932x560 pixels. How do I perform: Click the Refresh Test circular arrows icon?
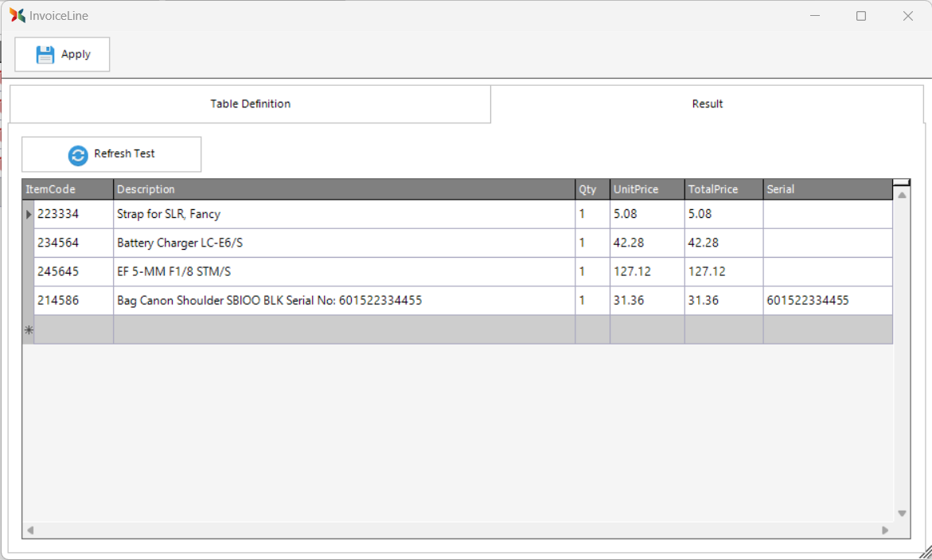78,155
